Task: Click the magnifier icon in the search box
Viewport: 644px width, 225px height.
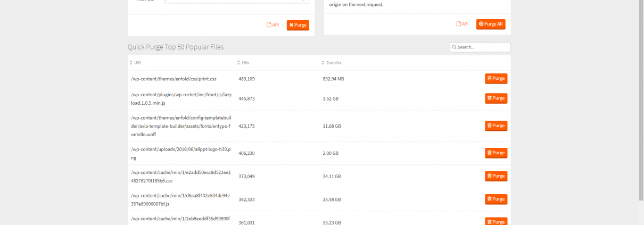Action: (454, 47)
